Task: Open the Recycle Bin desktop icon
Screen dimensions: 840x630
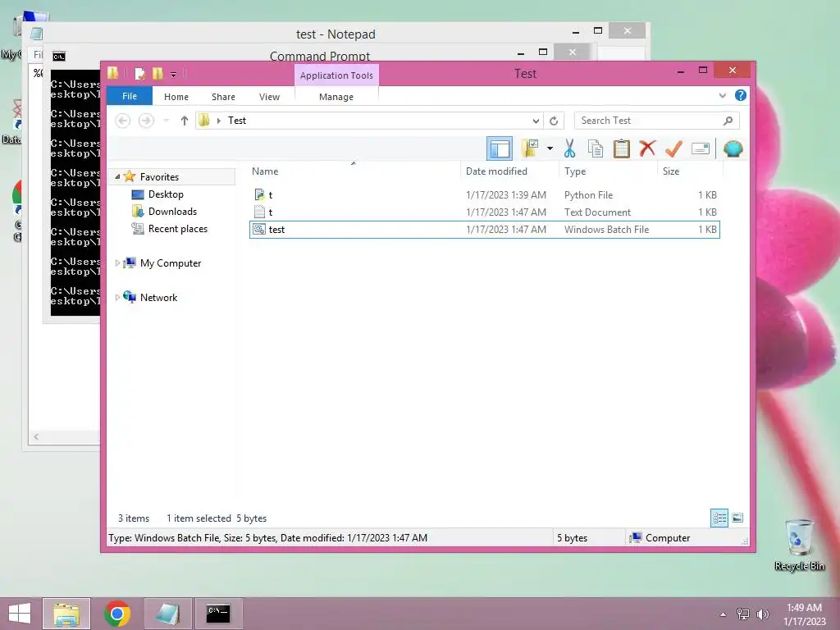Action: click(x=799, y=546)
